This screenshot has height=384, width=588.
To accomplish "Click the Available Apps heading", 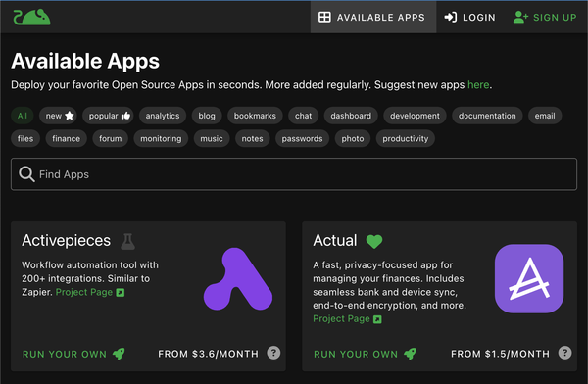I will [x=85, y=61].
